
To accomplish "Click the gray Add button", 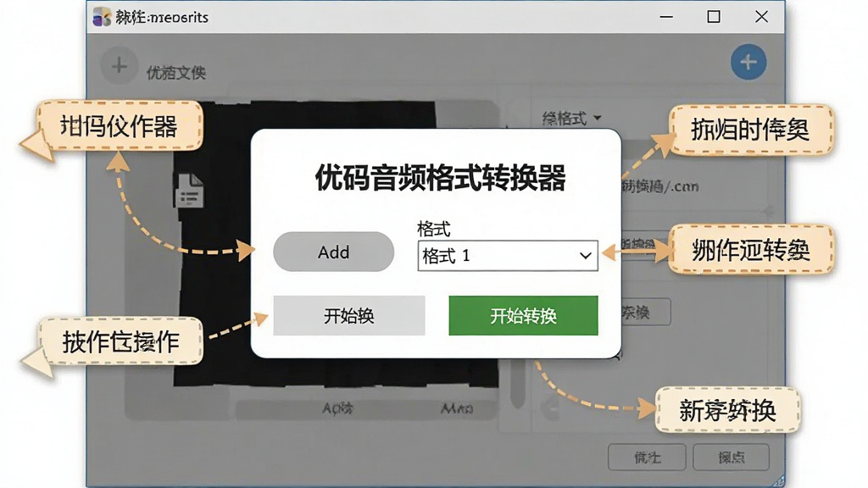I will click(333, 252).
